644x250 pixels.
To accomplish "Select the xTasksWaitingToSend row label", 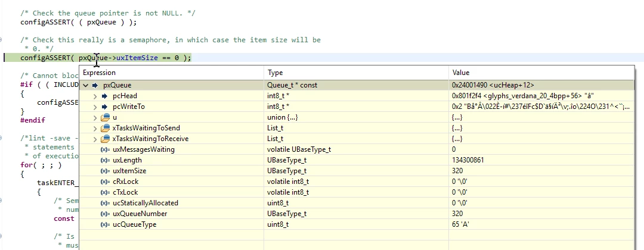I will pyautogui.click(x=146, y=128).
